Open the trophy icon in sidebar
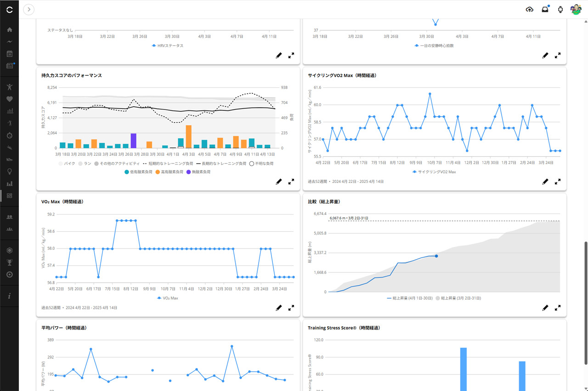 pyautogui.click(x=10, y=262)
